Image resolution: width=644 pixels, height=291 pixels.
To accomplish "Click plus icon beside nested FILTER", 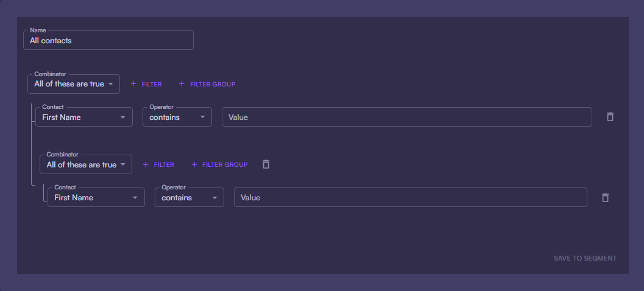I will tap(146, 164).
